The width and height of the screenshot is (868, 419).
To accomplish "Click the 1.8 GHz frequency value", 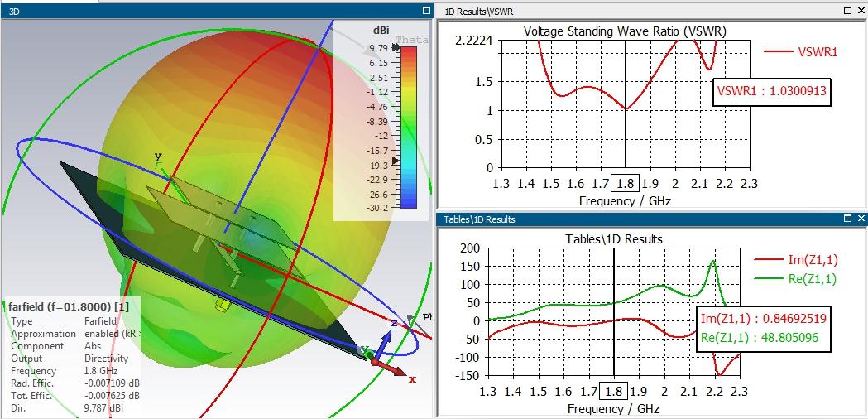I will [x=101, y=371].
